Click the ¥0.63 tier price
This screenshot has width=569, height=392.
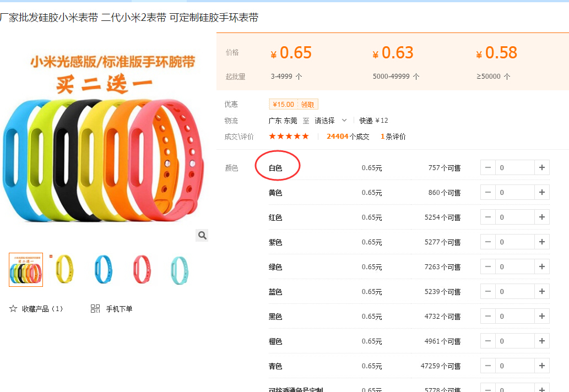click(393, 53)
